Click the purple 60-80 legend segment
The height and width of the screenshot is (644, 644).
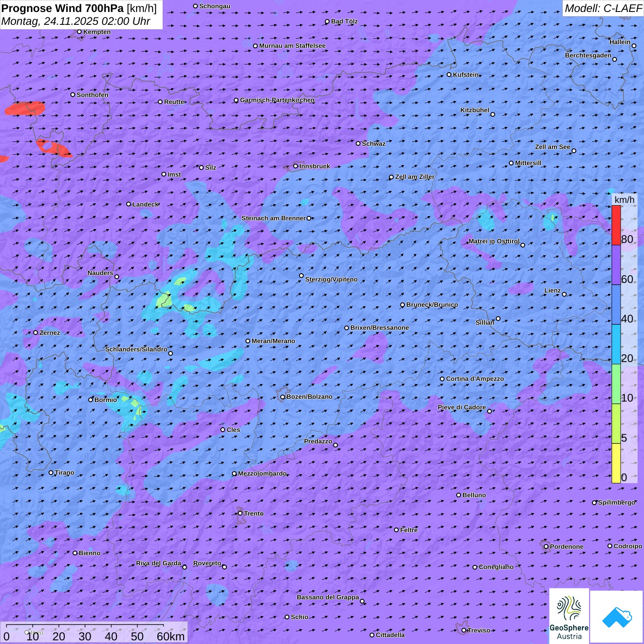(616, 265)
